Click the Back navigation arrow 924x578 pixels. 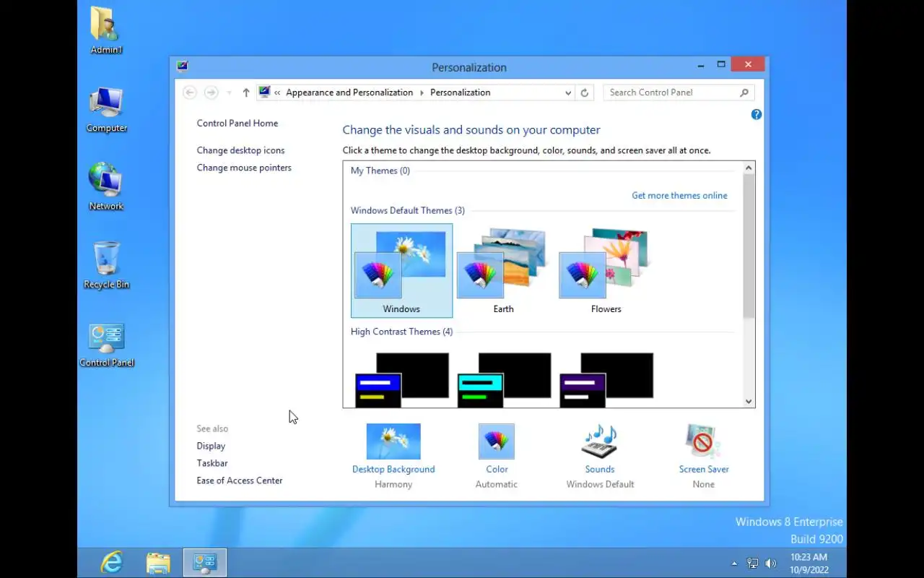(190, 92)
